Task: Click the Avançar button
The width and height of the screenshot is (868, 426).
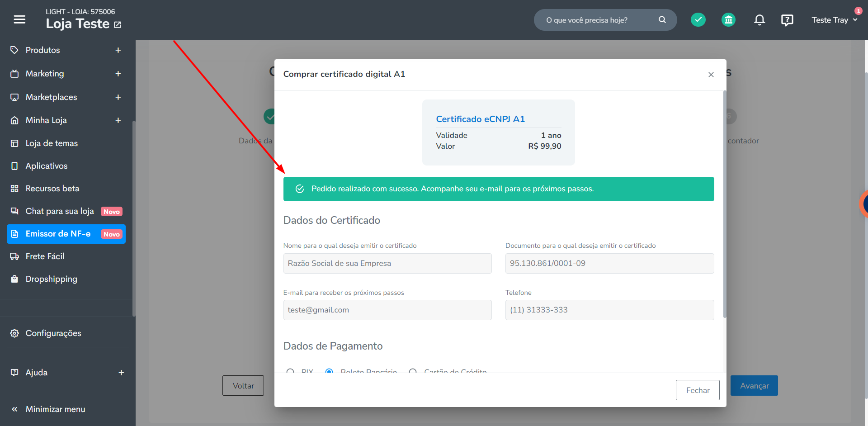Action: point(754,386)
